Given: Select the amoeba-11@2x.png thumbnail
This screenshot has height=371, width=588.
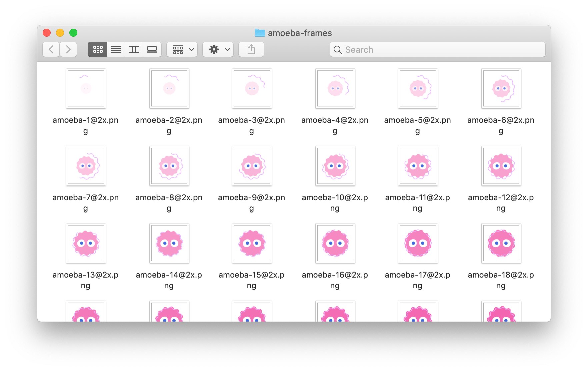Looking at the screenshot, I should (418, 166).
